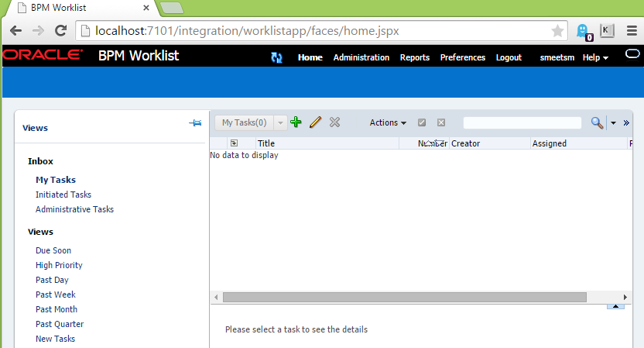Close the BPM Worklist tab
This screenshot has width=644, height=348.
click(146, 8)
